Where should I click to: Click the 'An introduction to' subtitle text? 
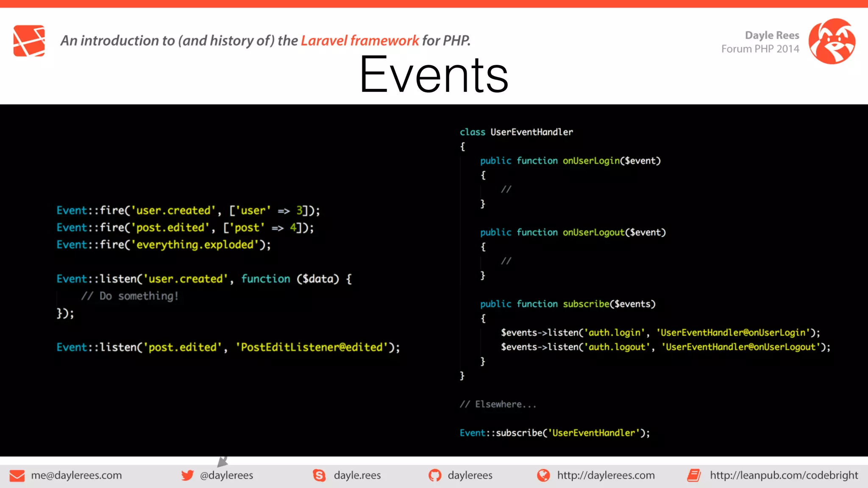pos(118,41)
